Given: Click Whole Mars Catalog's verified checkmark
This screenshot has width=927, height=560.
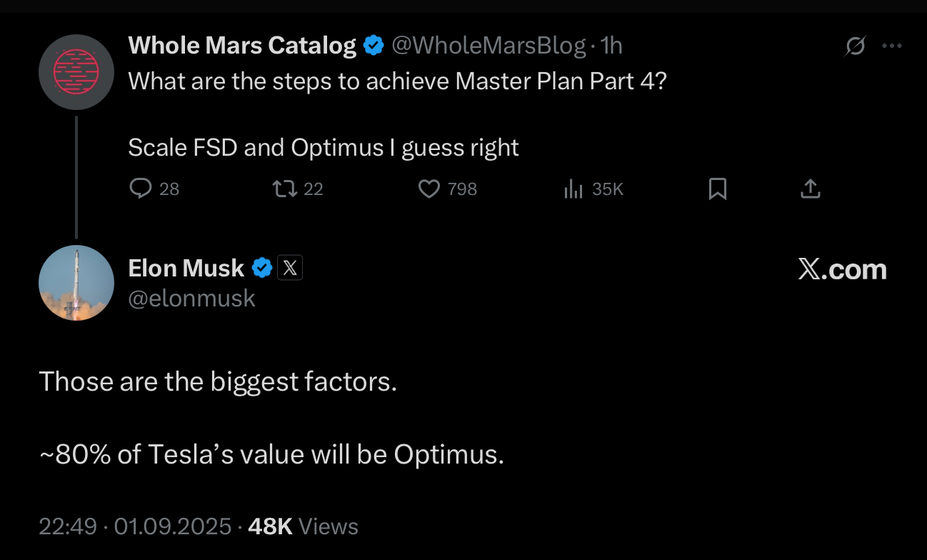Looking at the screenshot, I should point(373,44).
